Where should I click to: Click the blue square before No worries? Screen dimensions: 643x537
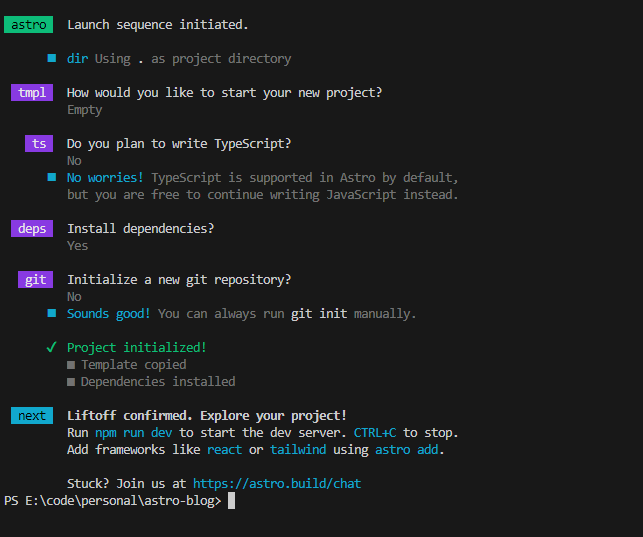pos(52,177)
